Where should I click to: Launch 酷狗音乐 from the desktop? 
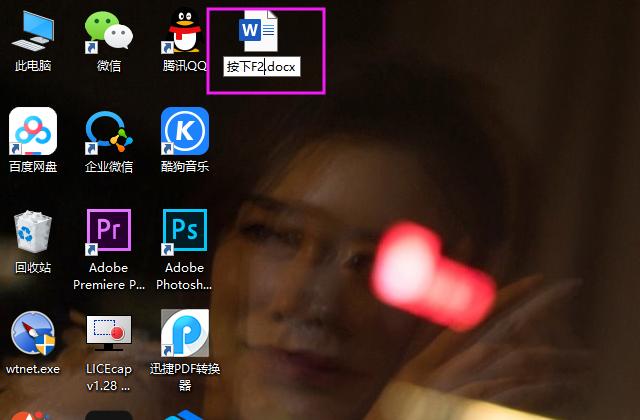point(184,131)
